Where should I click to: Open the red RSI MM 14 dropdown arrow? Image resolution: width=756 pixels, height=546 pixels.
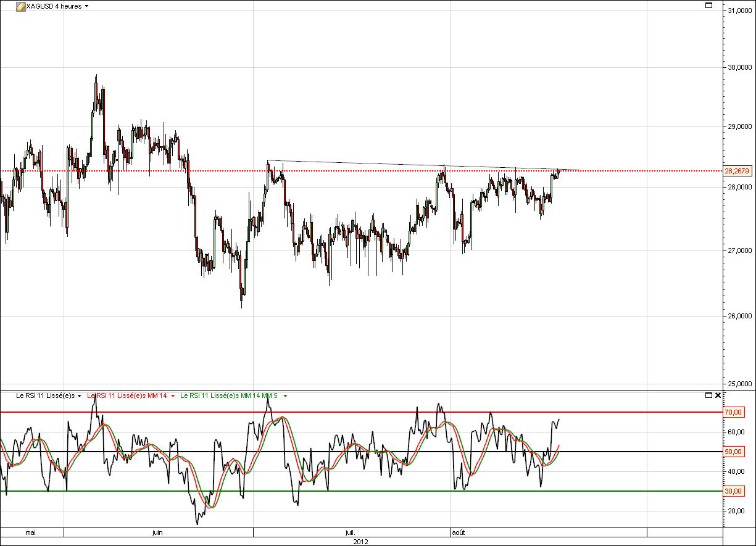click(173, 395)
